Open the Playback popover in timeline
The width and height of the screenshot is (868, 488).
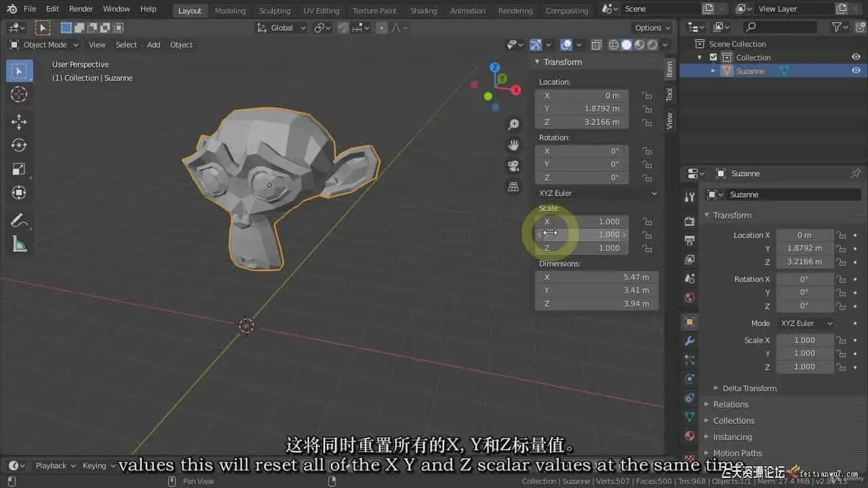(54, 466)
